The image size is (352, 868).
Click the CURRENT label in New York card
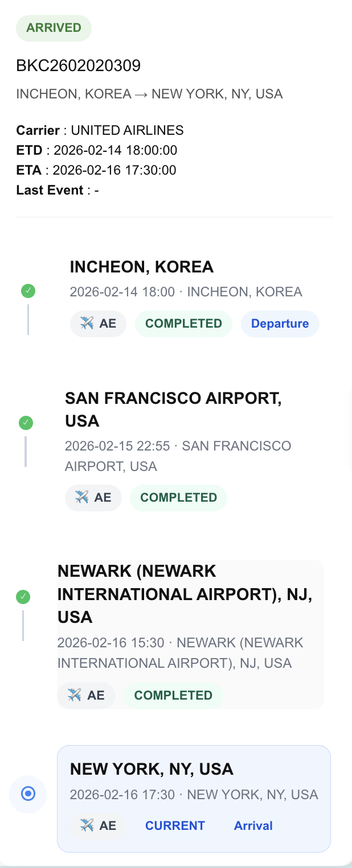(175, 825)
